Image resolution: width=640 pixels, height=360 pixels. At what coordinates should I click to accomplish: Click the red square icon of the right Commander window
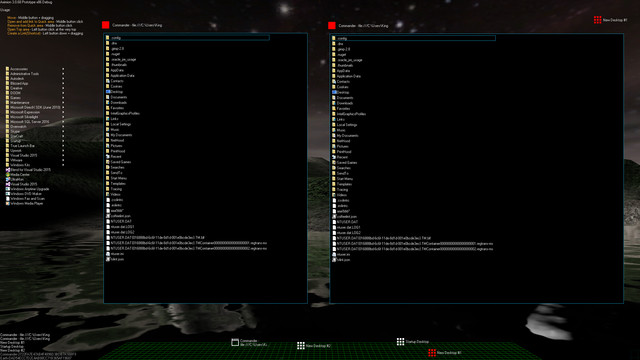[x=332, y=26]
